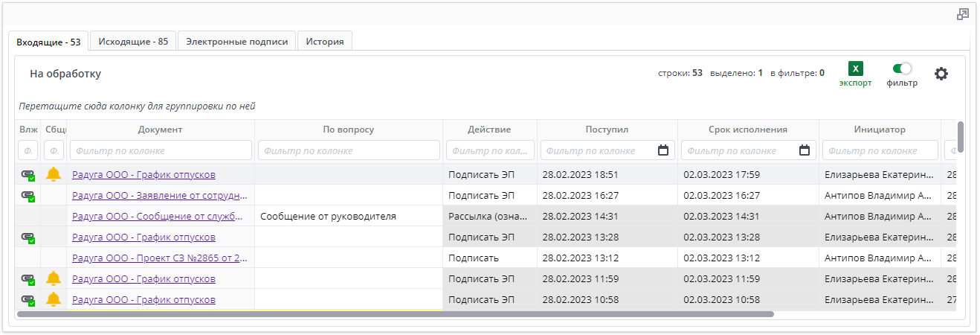Click Инициатор column filter field

[880, 150]
